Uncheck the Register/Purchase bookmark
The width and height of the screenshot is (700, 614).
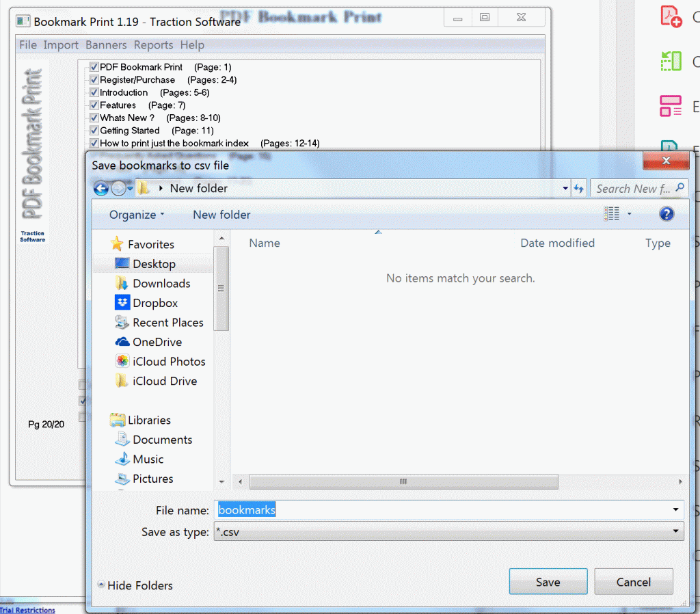(93, 79)
